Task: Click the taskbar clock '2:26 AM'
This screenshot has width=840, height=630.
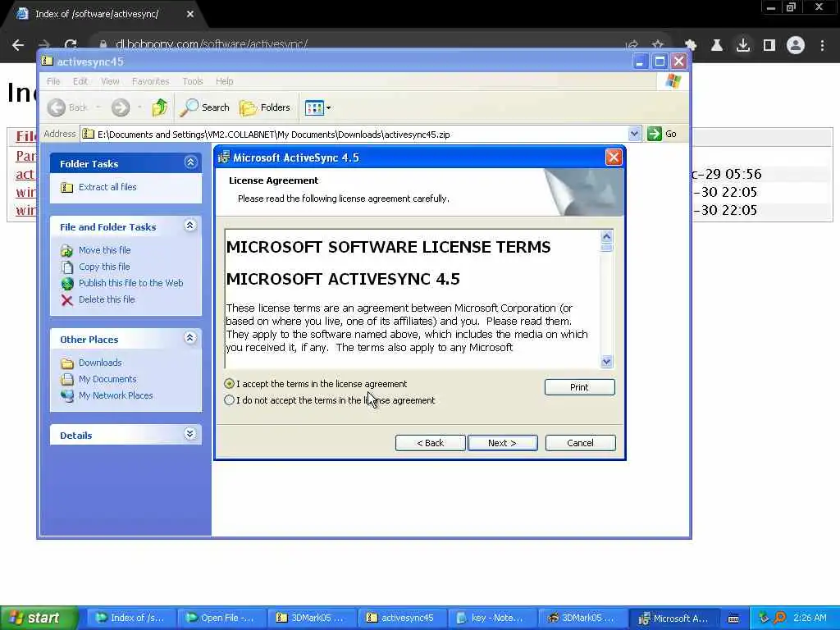Action: click(x=810, y=618)
